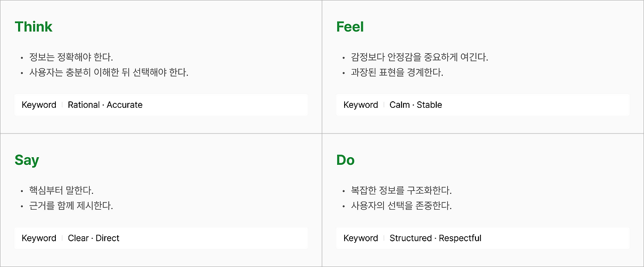Click the Say heading

27,160
